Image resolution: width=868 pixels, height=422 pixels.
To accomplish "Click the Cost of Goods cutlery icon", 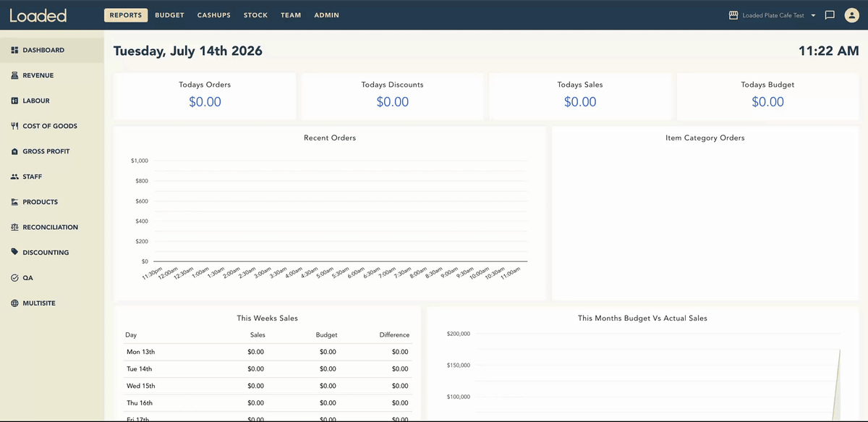I will [14, 126].
